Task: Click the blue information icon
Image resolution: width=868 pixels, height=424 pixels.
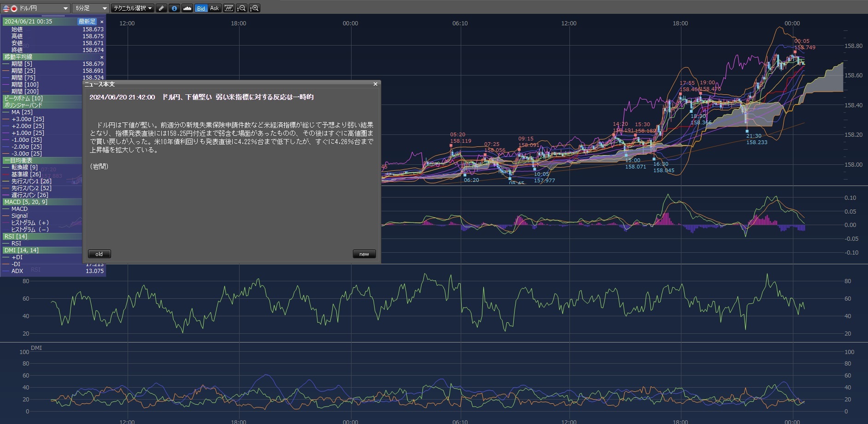Action: tap(174, 8)
